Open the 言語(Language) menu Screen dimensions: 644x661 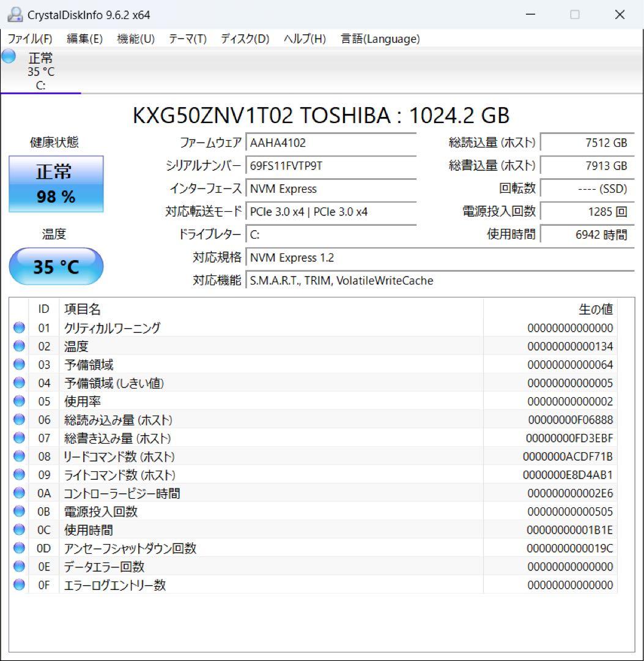click(x=379, y=39)
